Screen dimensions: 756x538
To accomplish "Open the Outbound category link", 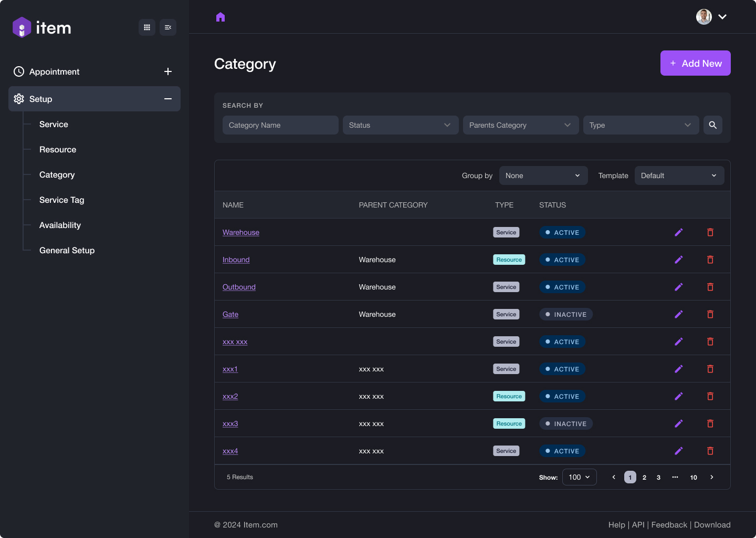I will pos(239,287).
